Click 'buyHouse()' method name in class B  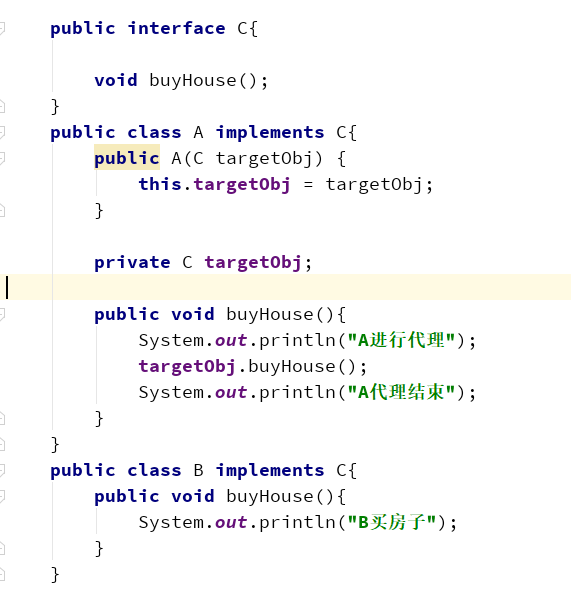click(x=281, y=497)
